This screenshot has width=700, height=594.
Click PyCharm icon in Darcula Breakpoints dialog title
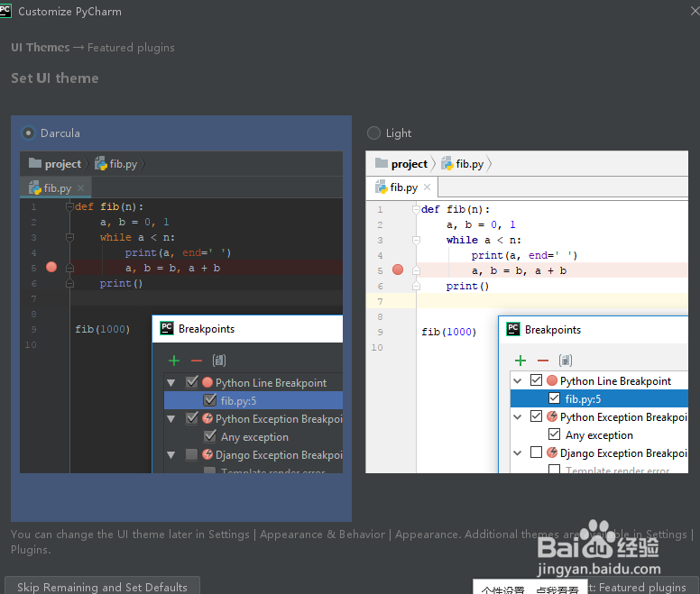click(167, 329)
